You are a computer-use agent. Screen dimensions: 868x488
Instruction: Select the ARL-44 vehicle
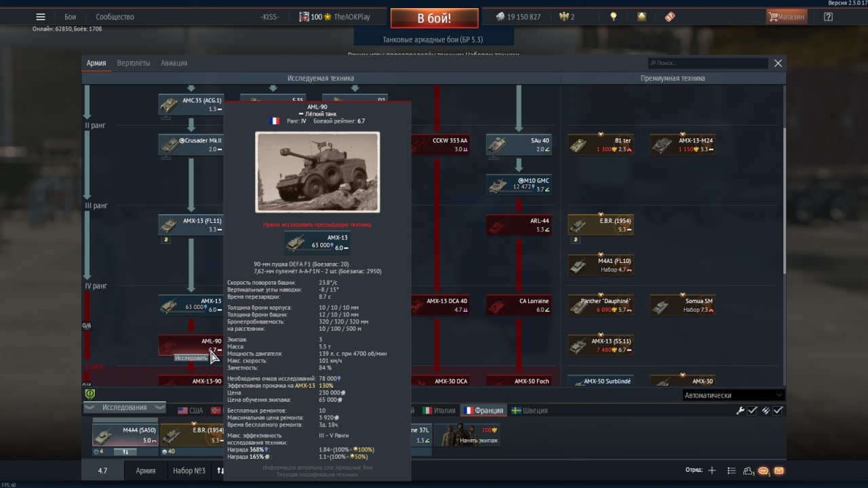point(519,224)
